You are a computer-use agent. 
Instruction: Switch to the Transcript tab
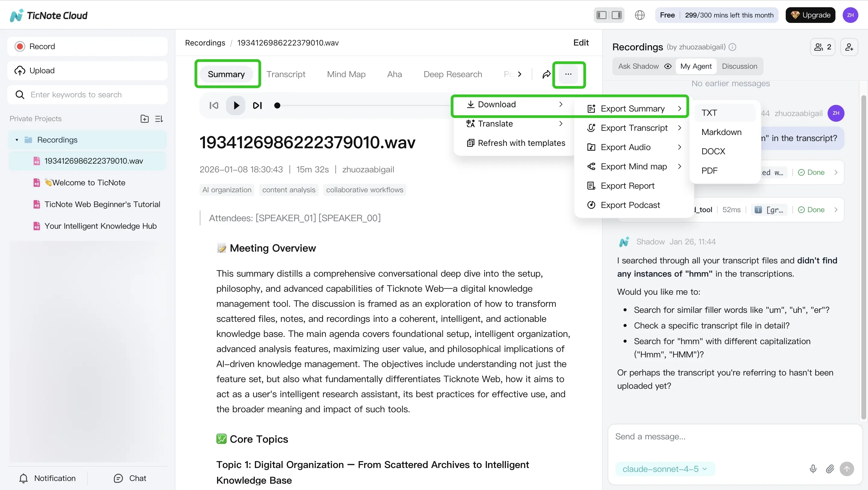(286, 74)
